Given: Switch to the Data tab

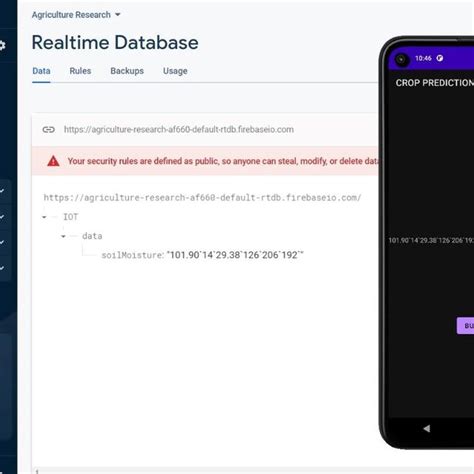Looking at the screenshot, I should click(x=41, y=71).
